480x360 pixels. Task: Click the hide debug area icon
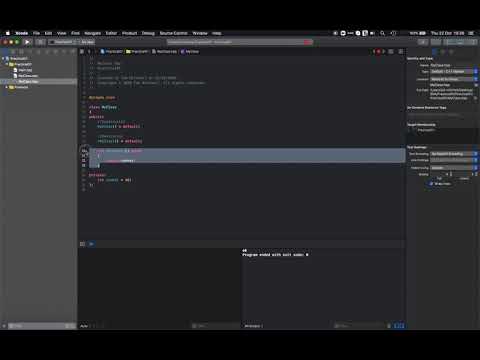pyautogui.click(x=82, y=244)
